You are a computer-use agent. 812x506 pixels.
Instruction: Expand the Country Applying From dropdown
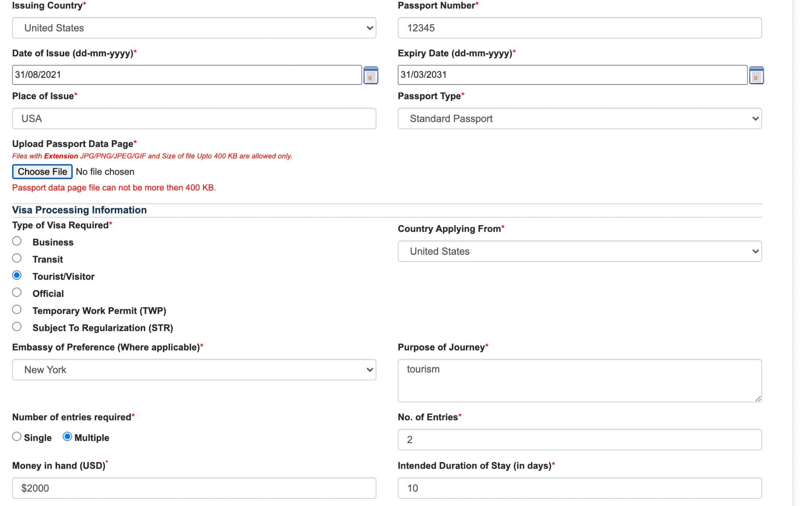point(579,251)
